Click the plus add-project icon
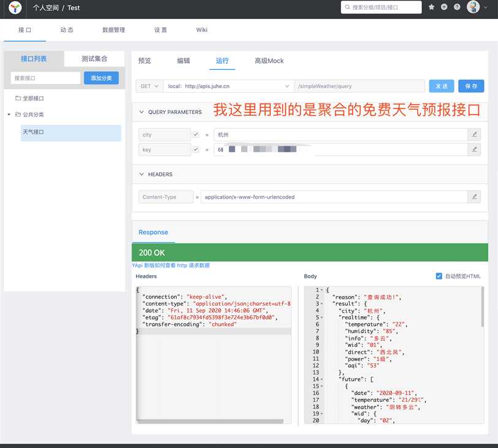Image resolution: width=498 pixels, height=448 pixels. tap(444, 7)
